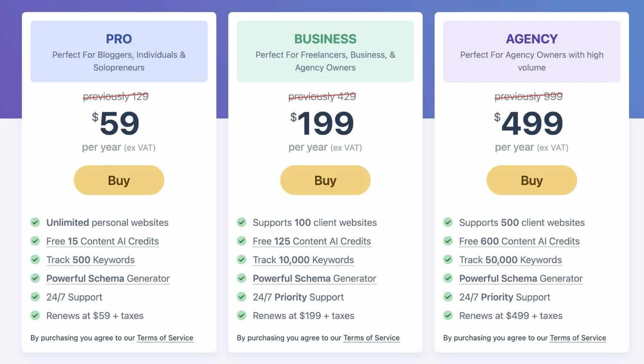Click the Buy button for BUSINESS plan
The image size is (644, 364).
pyautogui.click(x=325, y=180)
